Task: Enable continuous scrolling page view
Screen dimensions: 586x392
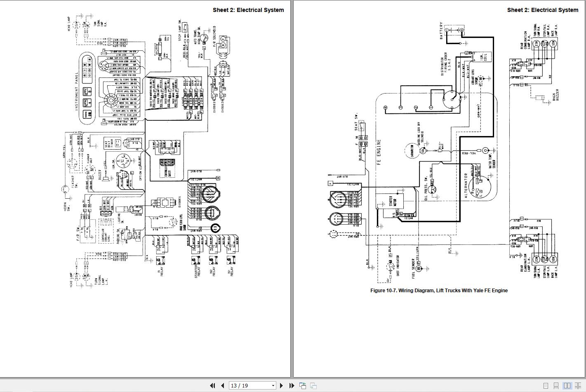Action: coord(556,386)
